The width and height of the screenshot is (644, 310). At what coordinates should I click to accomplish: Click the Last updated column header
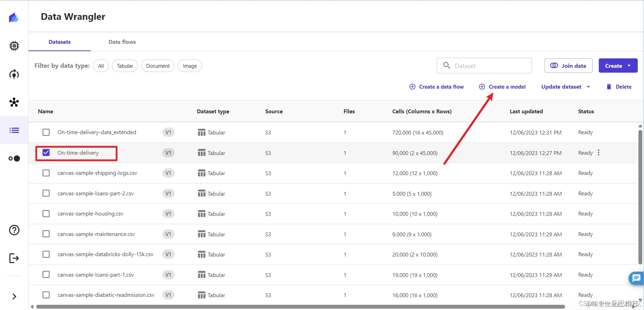pos(526,112)
